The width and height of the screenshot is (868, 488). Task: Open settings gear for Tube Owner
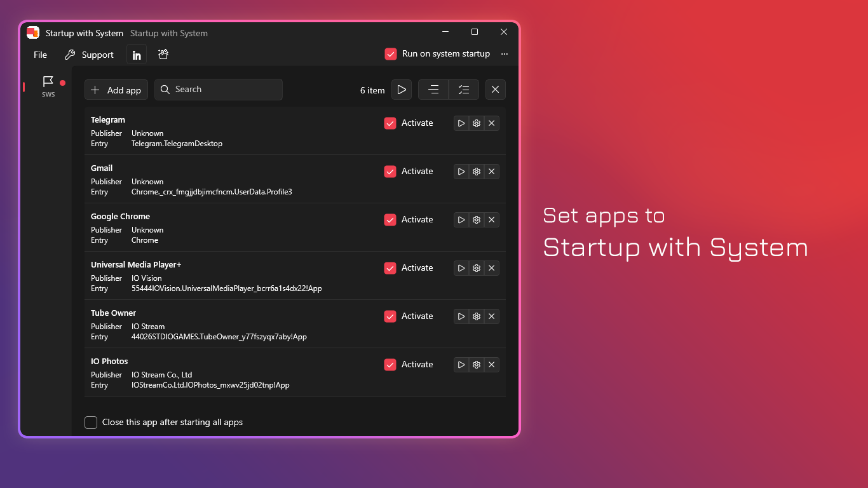477,316
